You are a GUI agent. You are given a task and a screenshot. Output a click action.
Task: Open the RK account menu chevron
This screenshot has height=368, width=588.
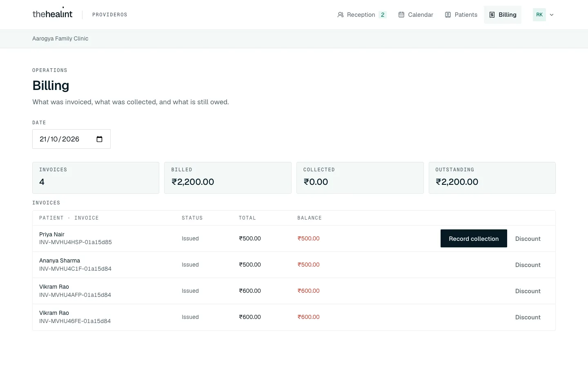tap(552, 15)
